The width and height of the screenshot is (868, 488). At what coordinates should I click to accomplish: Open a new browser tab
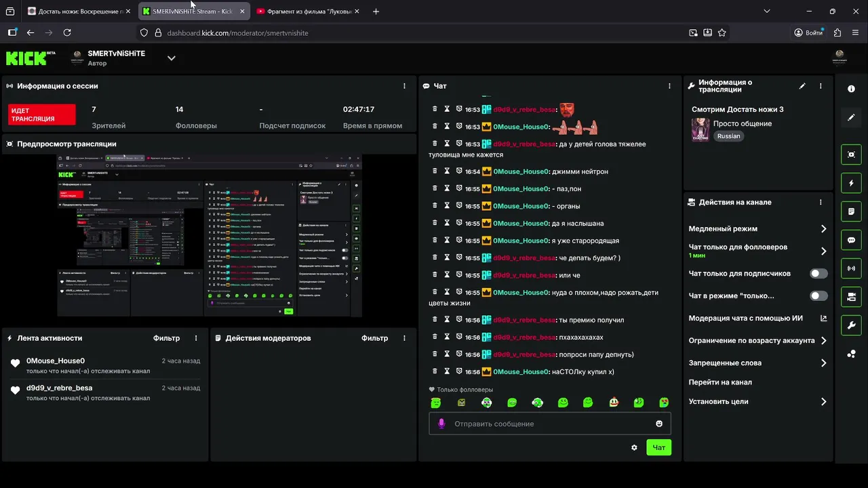coord(376,12)
